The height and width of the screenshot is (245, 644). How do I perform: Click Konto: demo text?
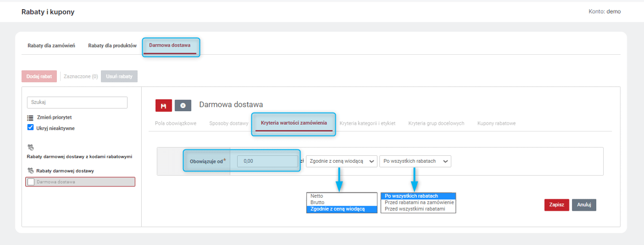[605, 11]
